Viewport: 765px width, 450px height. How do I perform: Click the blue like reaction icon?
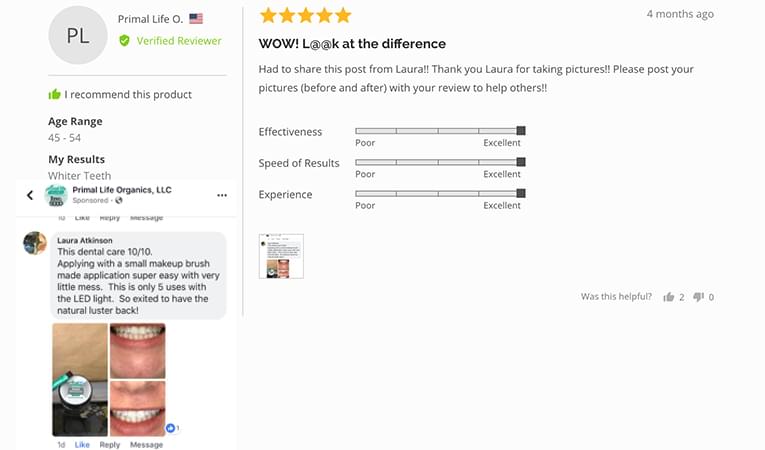170,429
